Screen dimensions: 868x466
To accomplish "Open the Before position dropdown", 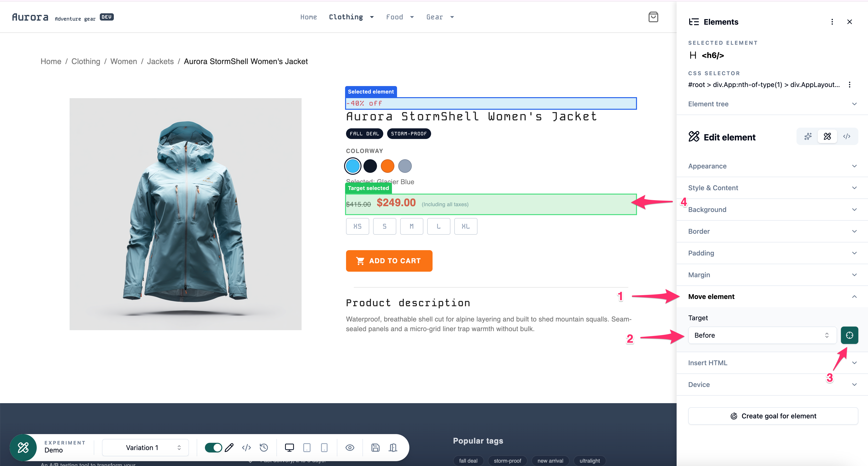I will (x=762, y=335).
